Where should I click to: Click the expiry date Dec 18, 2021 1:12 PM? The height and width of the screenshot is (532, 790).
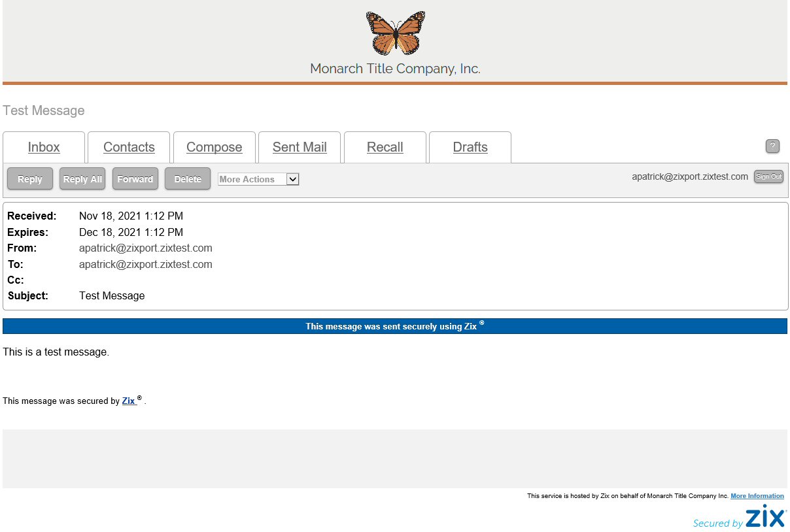click(131, 233)
